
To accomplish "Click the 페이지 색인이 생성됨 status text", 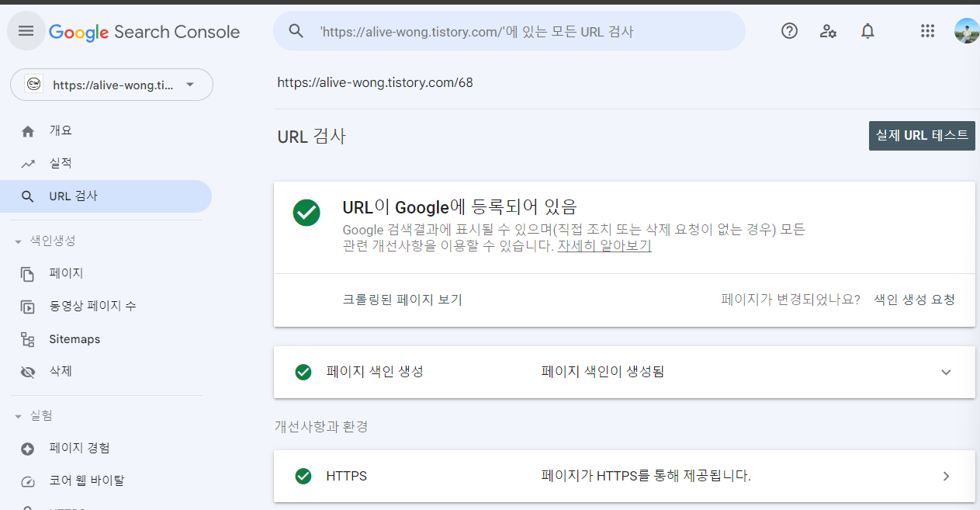I will (603, 372).
